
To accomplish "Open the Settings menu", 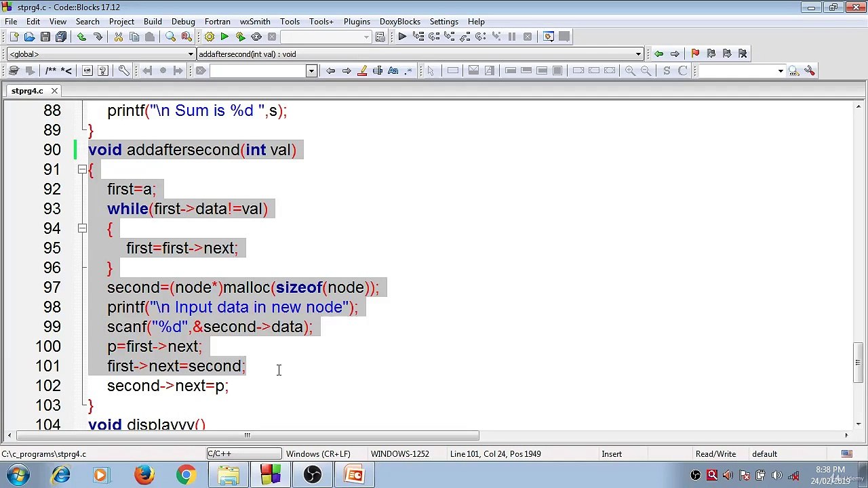I will coord(444,22).
